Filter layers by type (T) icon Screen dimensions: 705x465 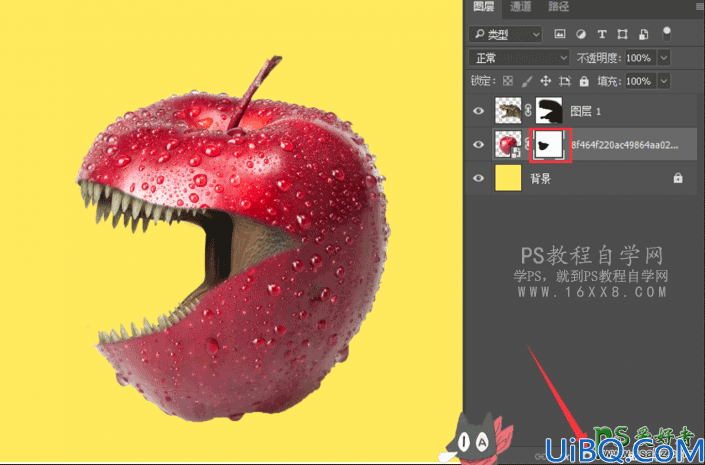(602, 34)
